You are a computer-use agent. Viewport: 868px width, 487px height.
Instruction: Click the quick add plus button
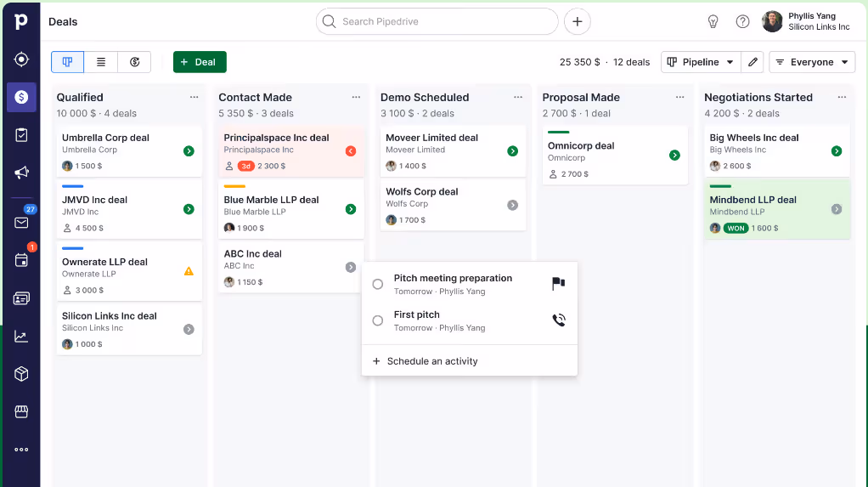point(578,21)
